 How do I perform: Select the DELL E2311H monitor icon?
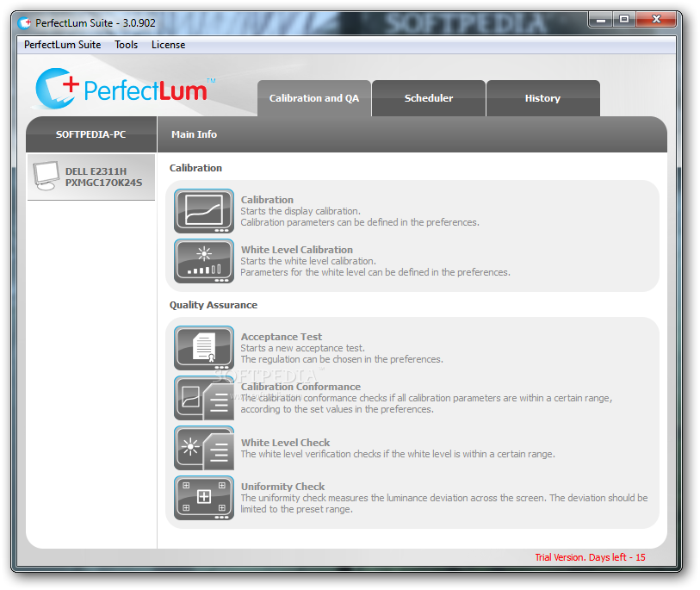click(46, 177)
